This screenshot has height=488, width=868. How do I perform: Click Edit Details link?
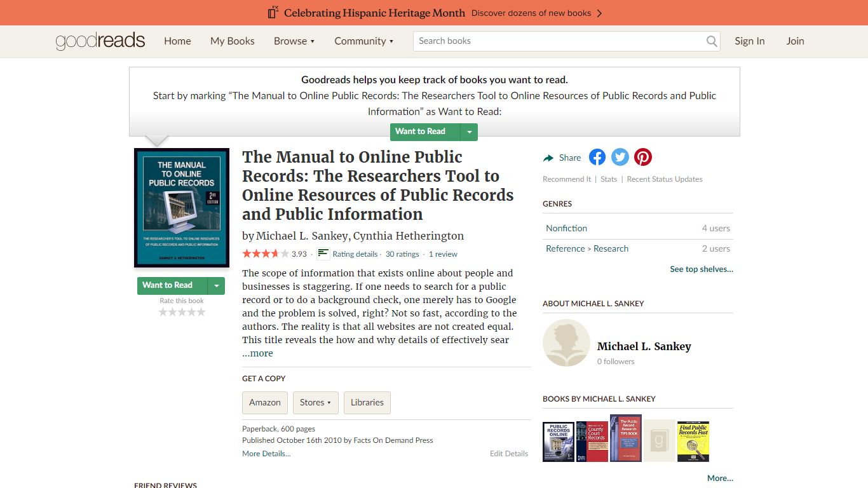pyautogui.click(x=509, y=454)
